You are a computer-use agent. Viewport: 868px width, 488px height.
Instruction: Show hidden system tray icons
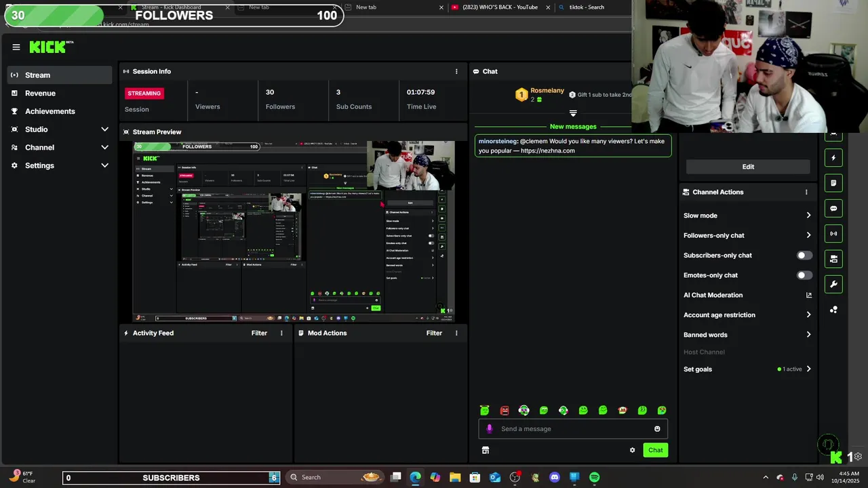(x=766, y=477)
